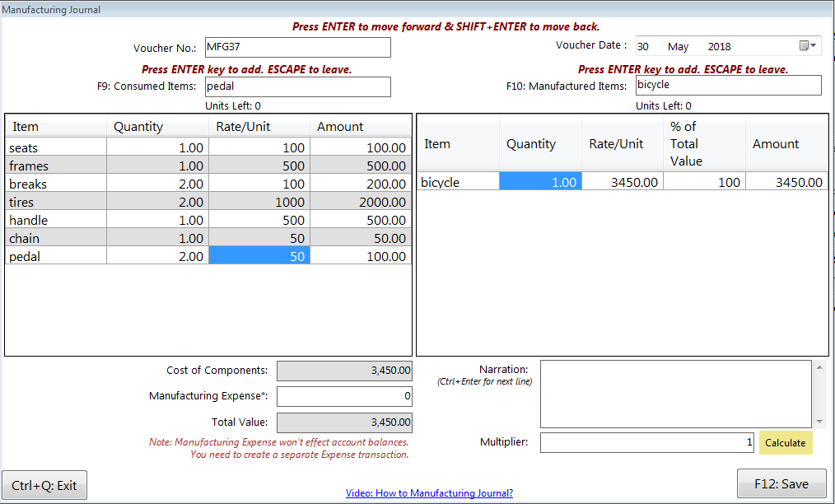The image size is (835, 504).
Task: Click the Narration scrollbar up arrow
Action: point(819,367)
